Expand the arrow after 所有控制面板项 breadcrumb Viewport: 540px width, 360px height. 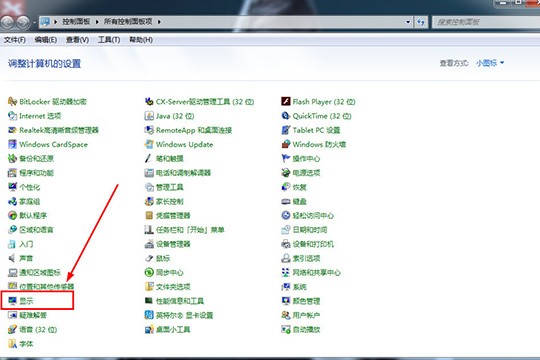[x=159, y=22]
